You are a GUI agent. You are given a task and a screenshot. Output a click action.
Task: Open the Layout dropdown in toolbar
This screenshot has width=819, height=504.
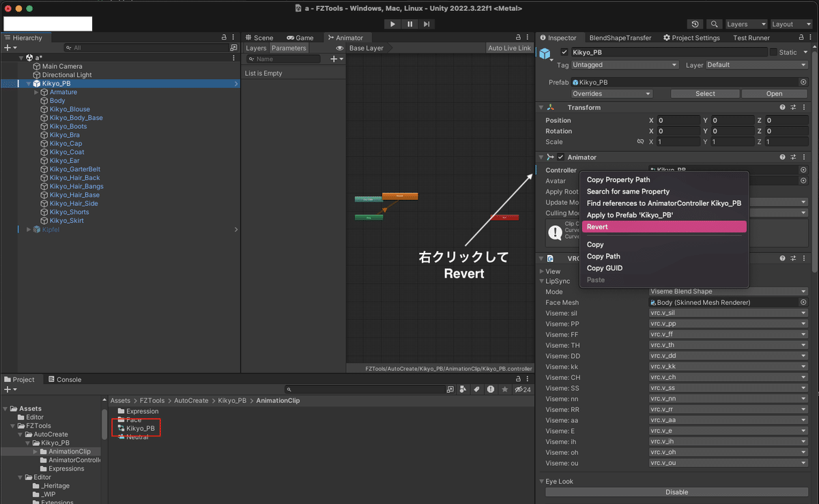tap(790, 24)
